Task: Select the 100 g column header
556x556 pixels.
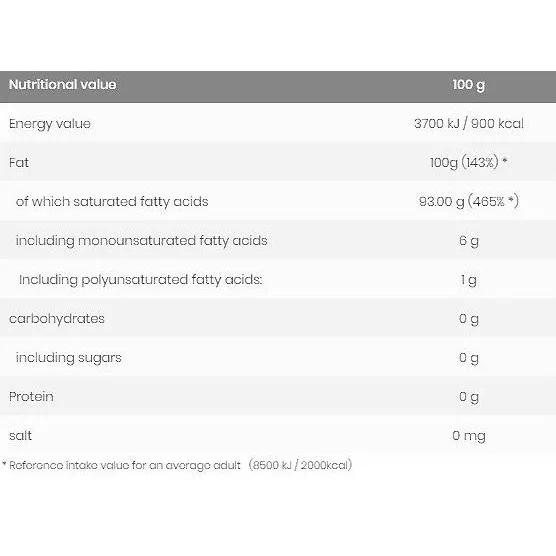Action: click(x=468, y=85)
